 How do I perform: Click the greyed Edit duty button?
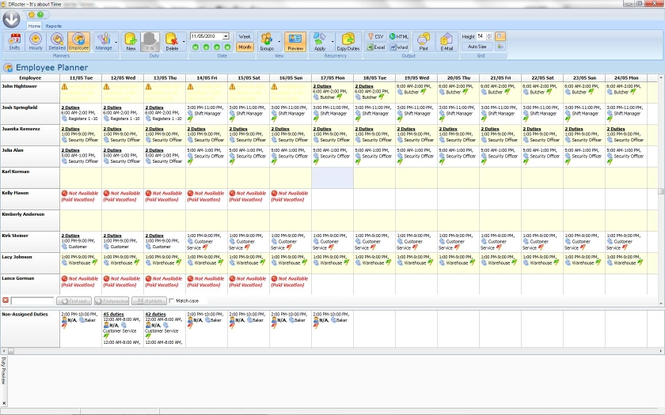pos(150,42)
